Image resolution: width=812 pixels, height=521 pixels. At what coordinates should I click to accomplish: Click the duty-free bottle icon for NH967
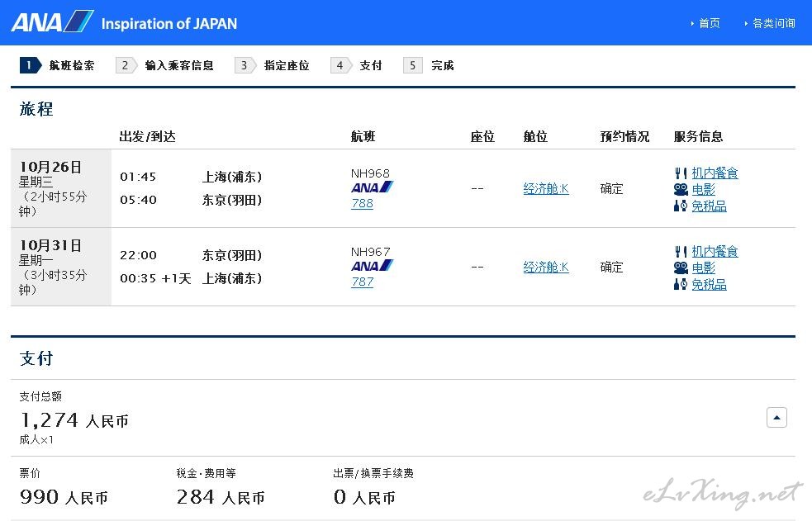pyautogui.click(x=681, y=285)
